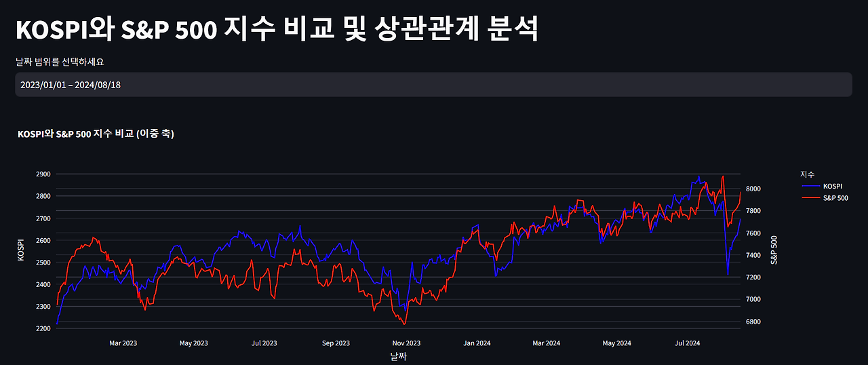Click the 8000 tick on S&P 500 axis
The image size is (868, 365).
[753, 189]
